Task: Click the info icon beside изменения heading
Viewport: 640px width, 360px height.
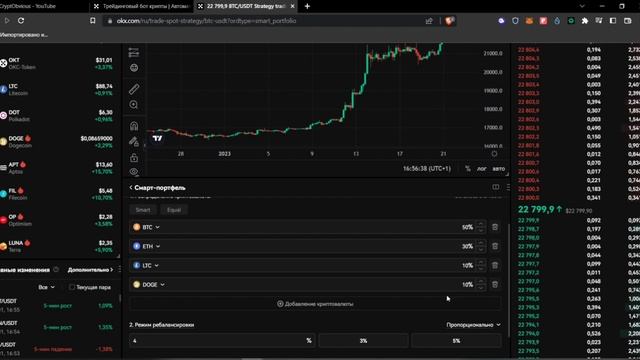Action: pyautogui.click(x=56, y=270)
